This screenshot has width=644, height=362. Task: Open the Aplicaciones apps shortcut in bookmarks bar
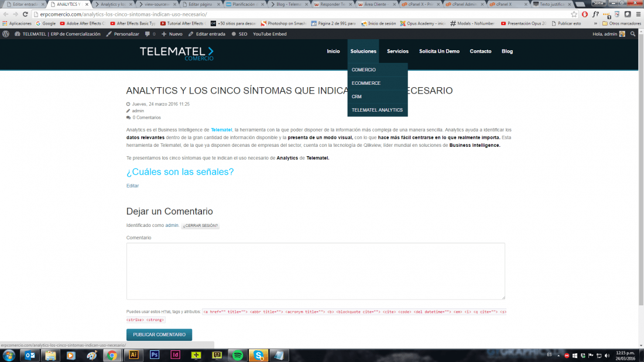17,23
